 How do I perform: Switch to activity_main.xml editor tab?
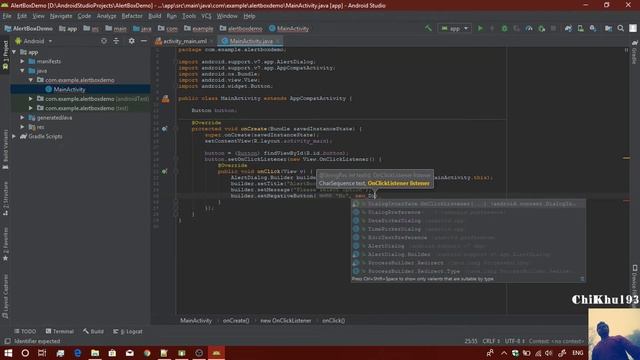pyautogui.click(x=184, y=41)
